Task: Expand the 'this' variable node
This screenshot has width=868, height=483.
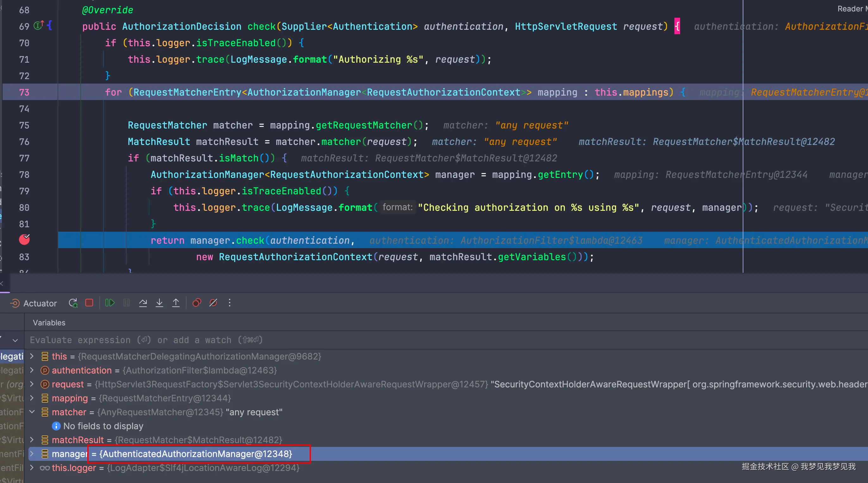Action: [32, 356]
